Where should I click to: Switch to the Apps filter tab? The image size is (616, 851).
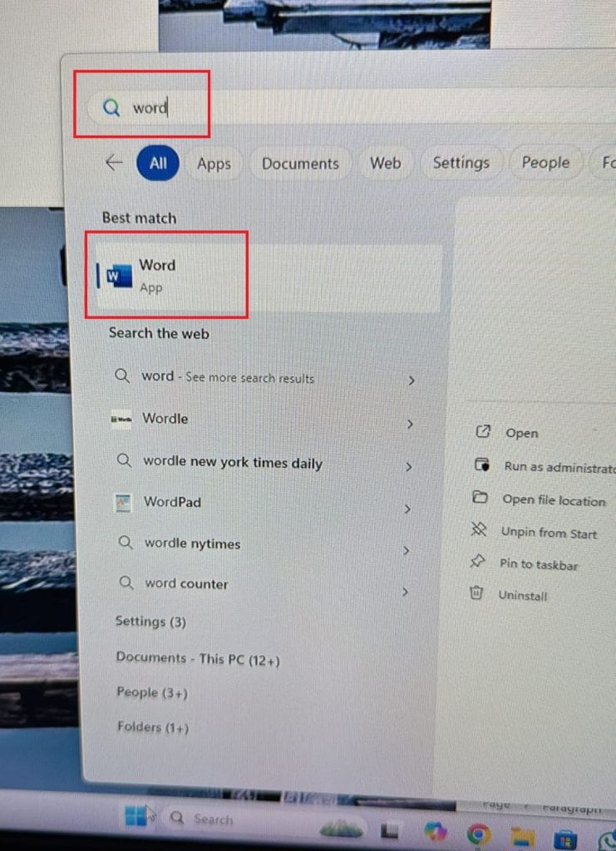click(x=214, y=164)
